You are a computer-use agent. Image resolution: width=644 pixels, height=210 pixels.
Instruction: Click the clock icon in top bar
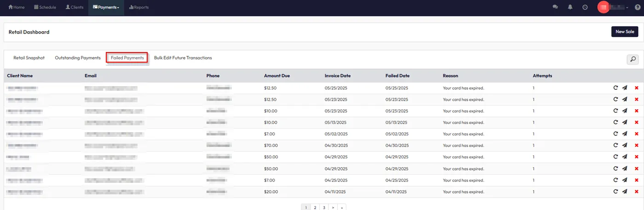[x=585, y=7]
